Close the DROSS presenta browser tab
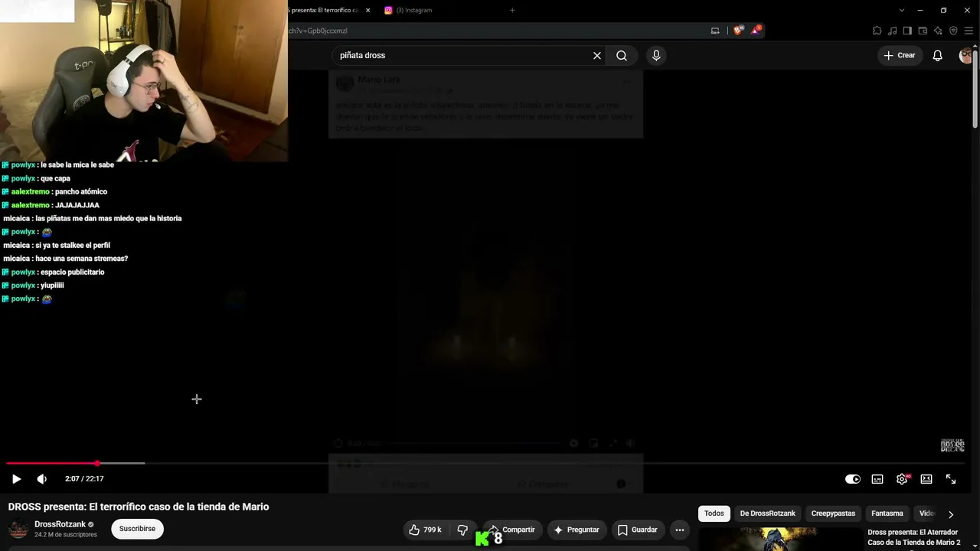 [x=367, y=10]
